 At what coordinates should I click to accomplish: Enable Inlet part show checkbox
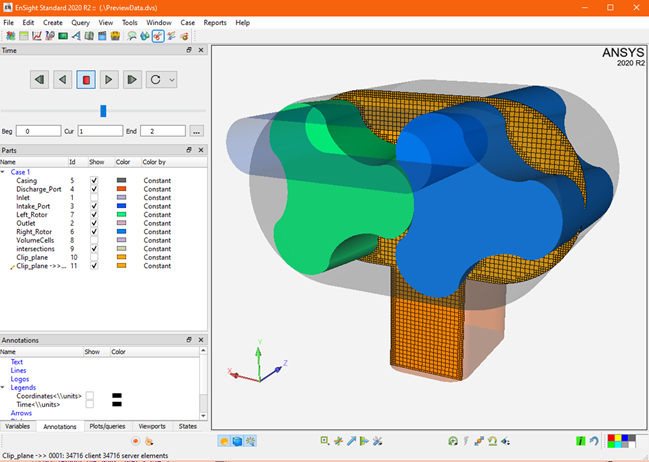[94, 197]
